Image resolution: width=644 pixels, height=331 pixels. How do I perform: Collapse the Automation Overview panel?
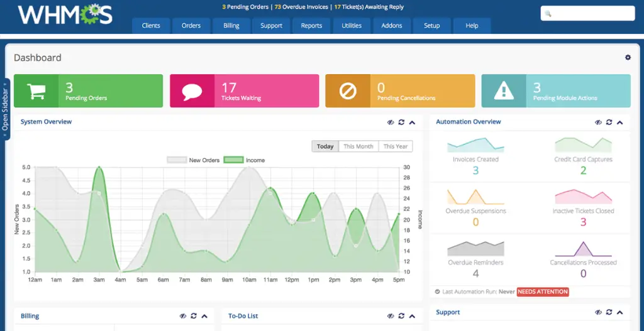click(x=619, y=122)
